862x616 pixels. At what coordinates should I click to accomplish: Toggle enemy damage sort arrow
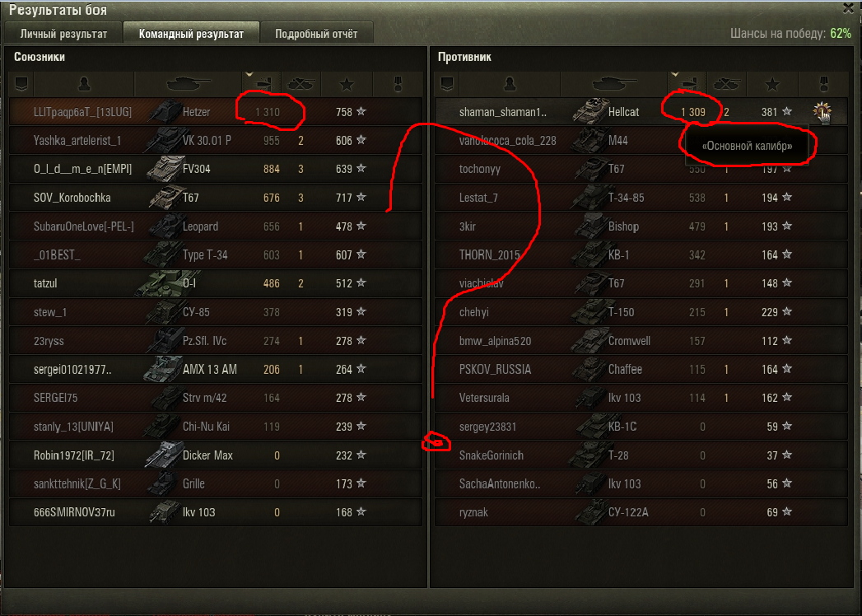[675, 74]
